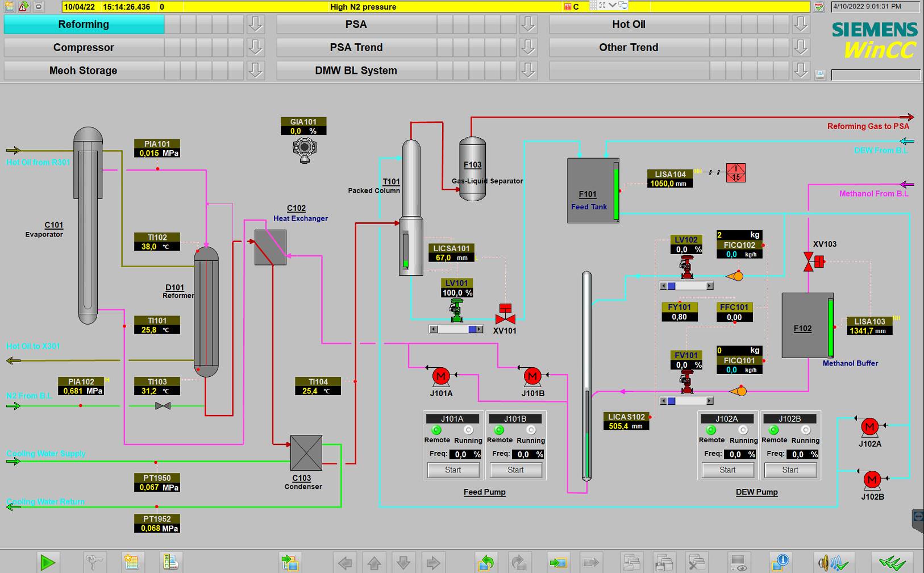This screenshot has width=924, height=573.
Task: Expand the down arrow beside PSA Trend
Action: coord(528,47)
